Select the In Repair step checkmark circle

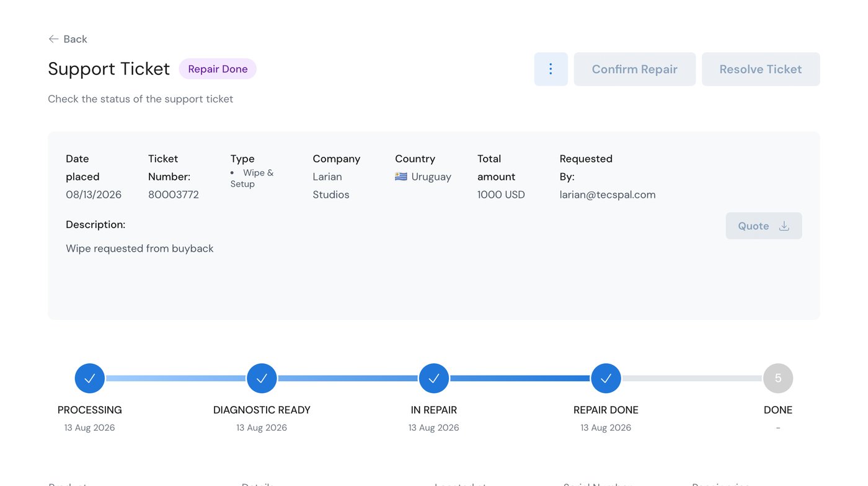pyautogui.click(x=434, y=378)
